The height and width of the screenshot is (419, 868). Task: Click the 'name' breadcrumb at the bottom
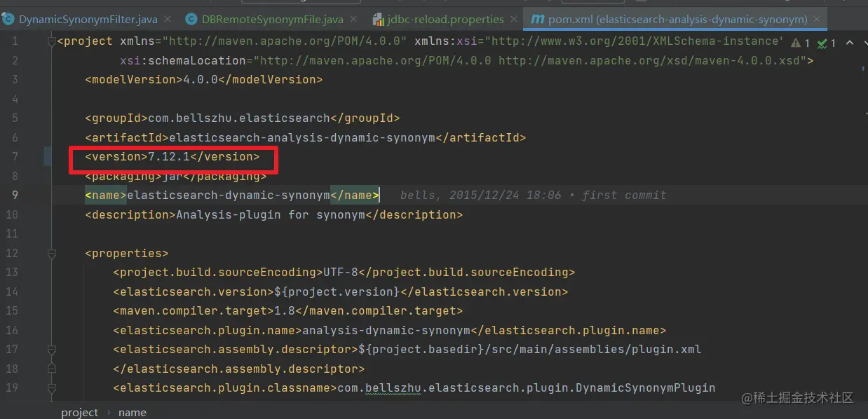coord(132,412)
